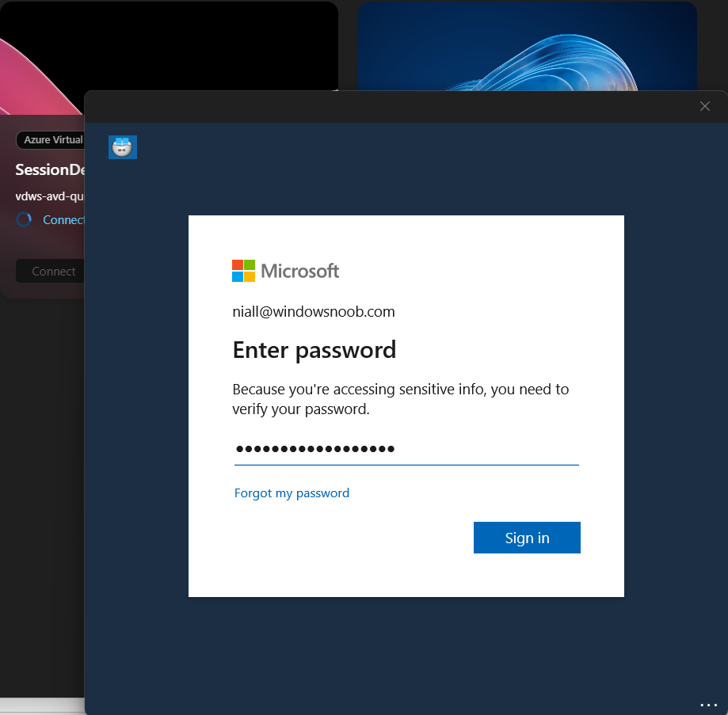This screenshot has width=728, height=715.
Task: Open the three-dot ellipsis menu
Action: click(707, 705)
